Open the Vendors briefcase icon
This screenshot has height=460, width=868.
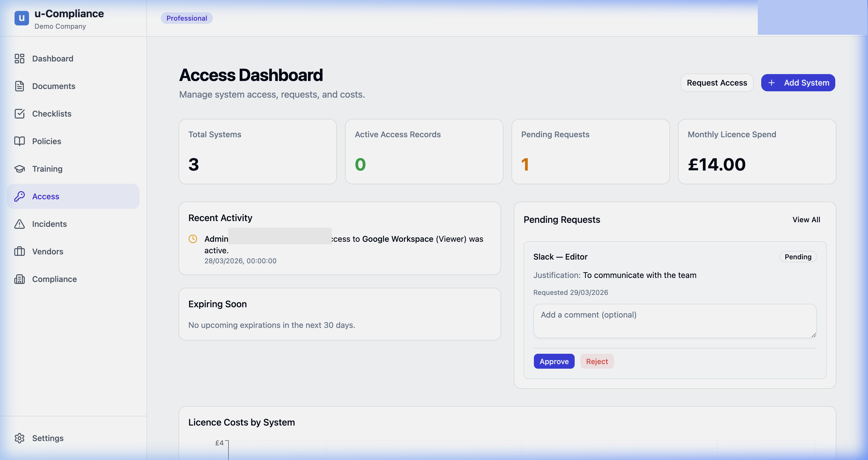(x=20, y=252)
